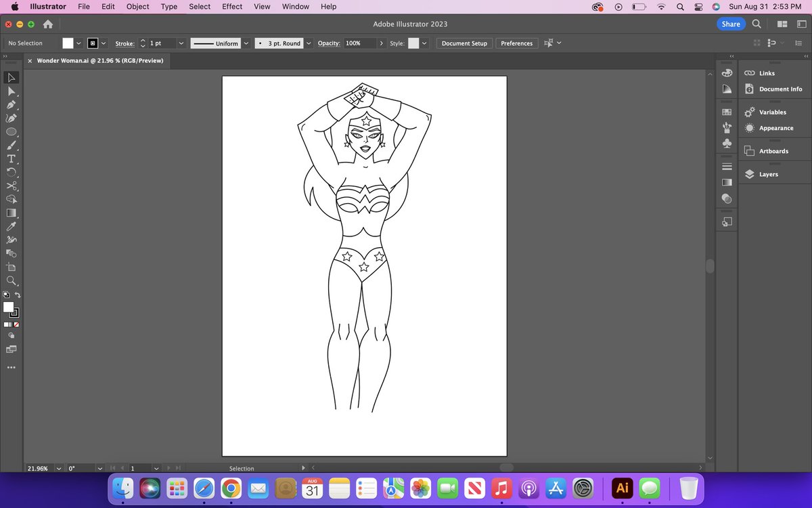This screenshot has width=812, height=508.
Task: Open the Symbols panel club icon
Action: click(727, 144)
